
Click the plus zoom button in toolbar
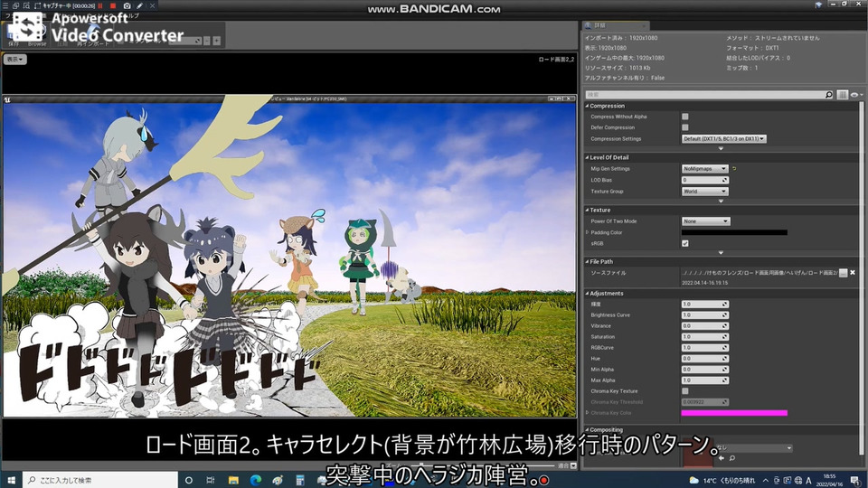coord(216,41)
